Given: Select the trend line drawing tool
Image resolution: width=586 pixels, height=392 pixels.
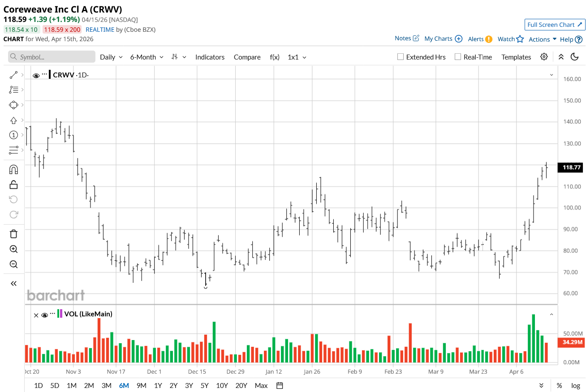Looking at the screenshot, I should (x=13, y=75).
